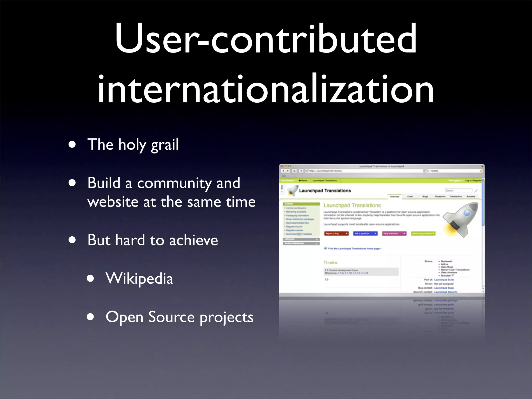Click the browser back arrow button
The height and width of the screenshot is (399, 532).
coord(283,171)
